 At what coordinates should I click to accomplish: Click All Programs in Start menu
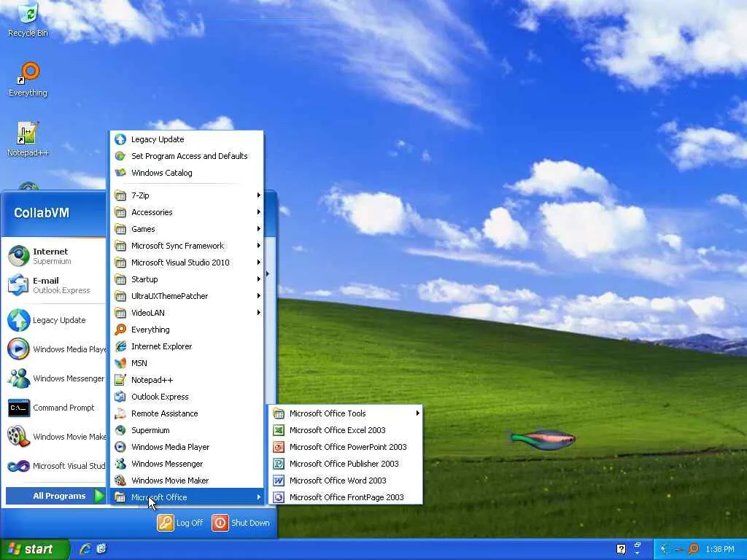(55, 496)
